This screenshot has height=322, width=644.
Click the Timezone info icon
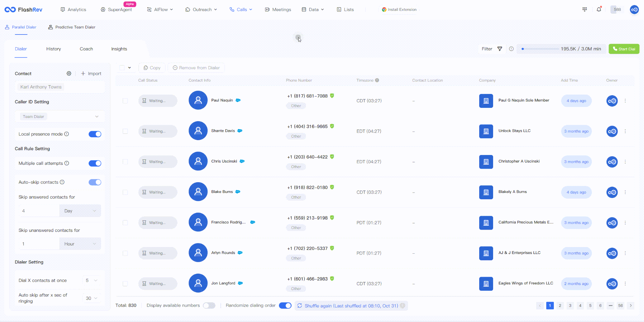click(377, 80)
